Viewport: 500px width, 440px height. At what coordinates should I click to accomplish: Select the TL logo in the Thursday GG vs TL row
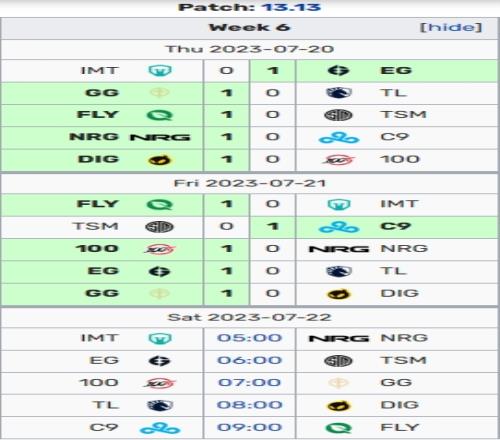coord(338,93)
